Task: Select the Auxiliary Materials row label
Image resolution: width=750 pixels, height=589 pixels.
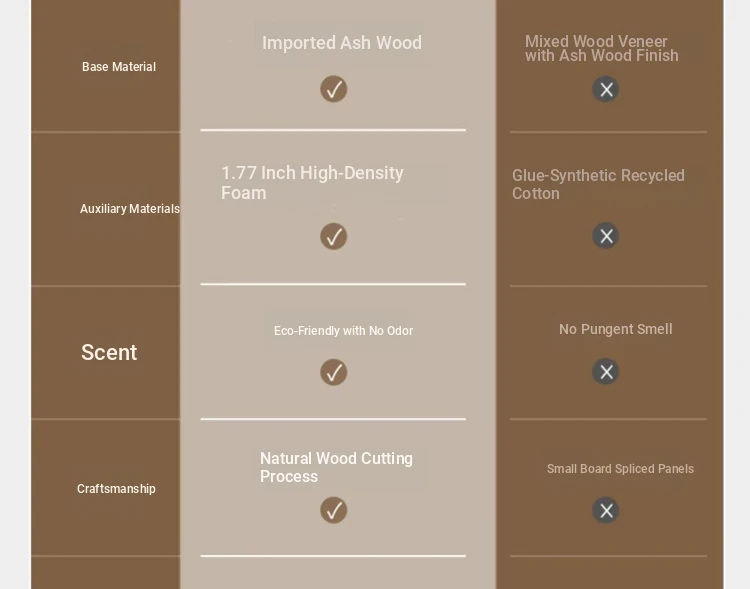Action: pyautogui.click(x=130, y=209)
